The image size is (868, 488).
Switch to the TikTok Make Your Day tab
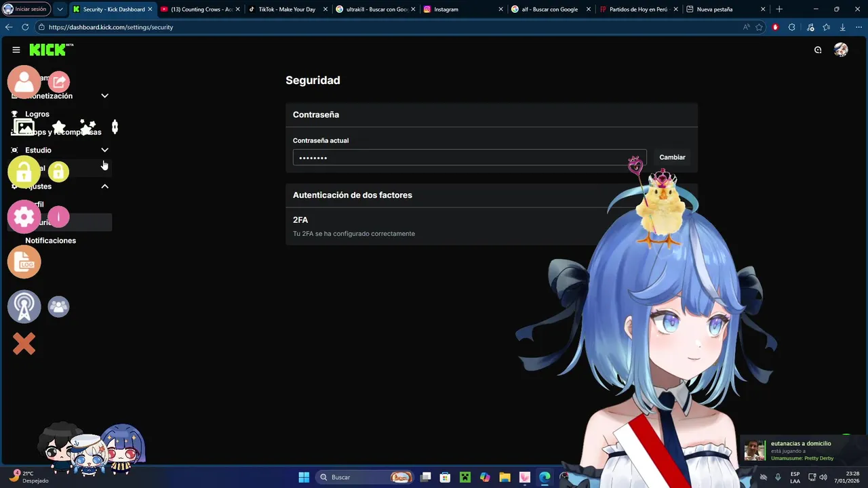tap(288, 9)
